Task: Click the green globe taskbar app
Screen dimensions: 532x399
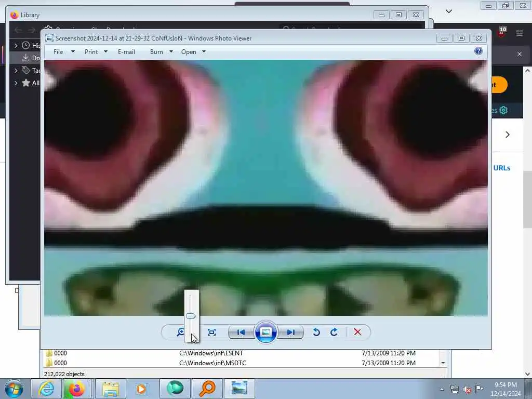Action: pos(175,389)
